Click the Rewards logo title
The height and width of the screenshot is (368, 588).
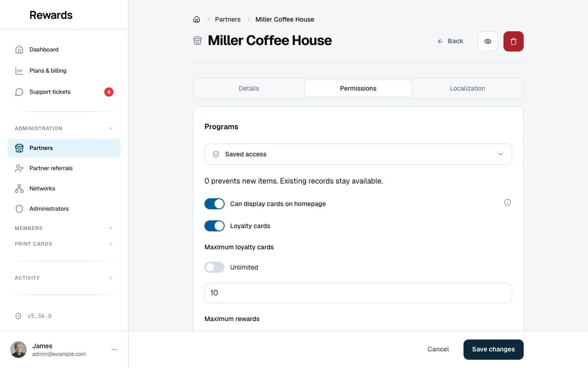(x=51, y=15)
